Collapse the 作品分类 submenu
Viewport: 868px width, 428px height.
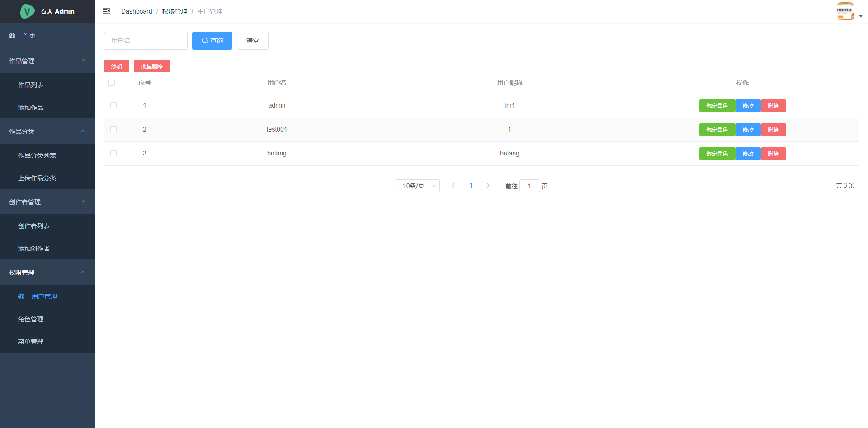[x=47, y=131]
